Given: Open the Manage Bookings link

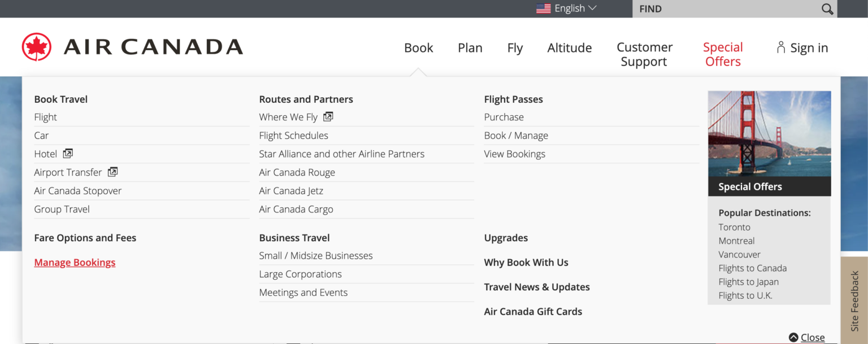Looking at the screenshot, I should [75, 263].
